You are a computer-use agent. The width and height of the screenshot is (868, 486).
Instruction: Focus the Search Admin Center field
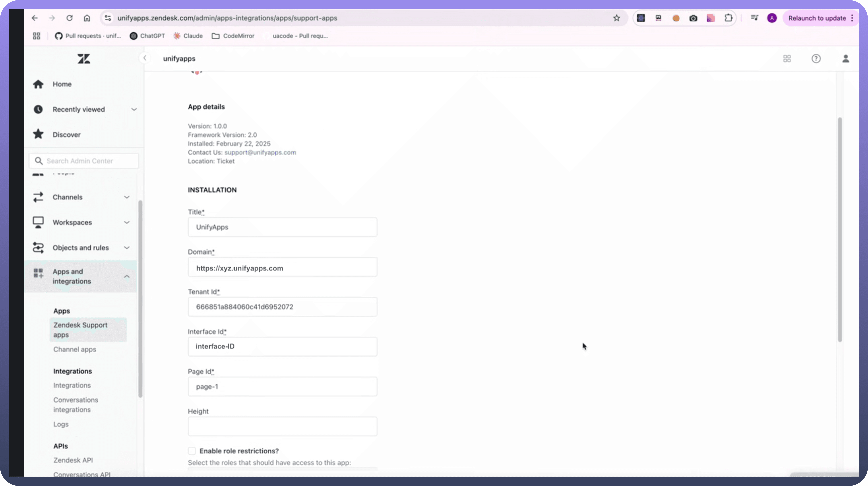click(84, 161)
